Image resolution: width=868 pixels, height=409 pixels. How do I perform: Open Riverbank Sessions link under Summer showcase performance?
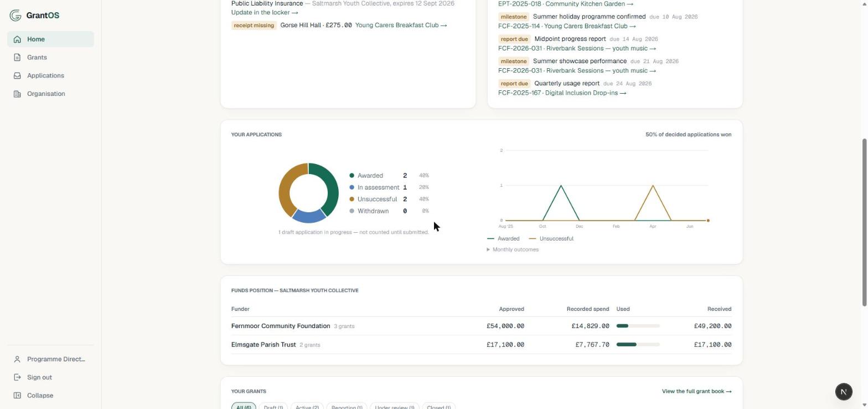[x=577, y=70]
